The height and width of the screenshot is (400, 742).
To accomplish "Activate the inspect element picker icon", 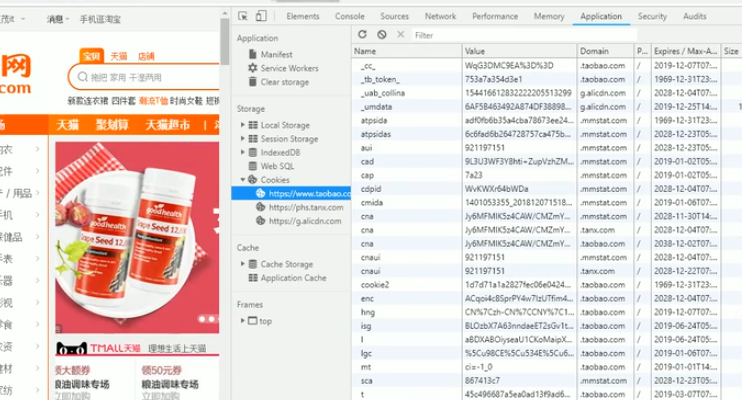I will 243,16.
